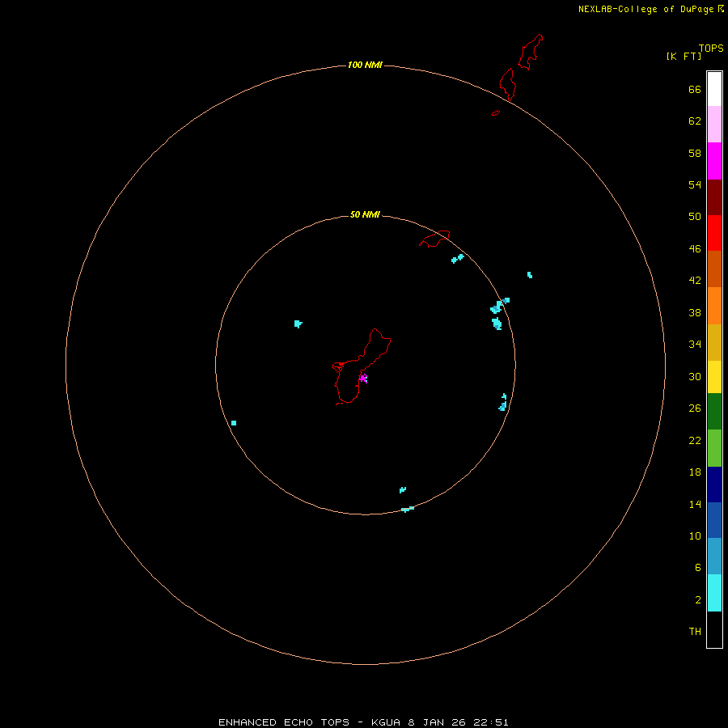Select the light steel-blue legend swatch
Screen dimensions: 728x728
tap(714, 557)
